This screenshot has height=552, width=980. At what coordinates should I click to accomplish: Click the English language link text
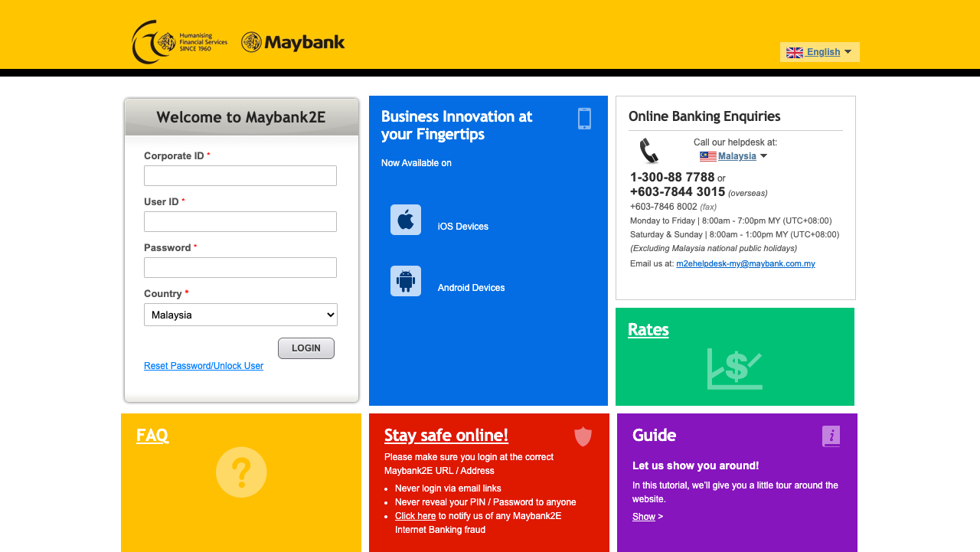823,52
